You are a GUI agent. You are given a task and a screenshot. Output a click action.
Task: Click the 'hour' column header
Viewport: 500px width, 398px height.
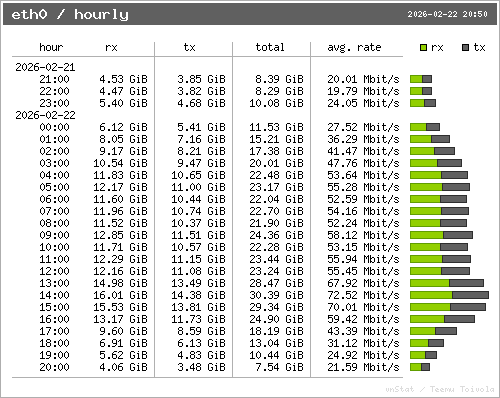click(x=51, y=47)
